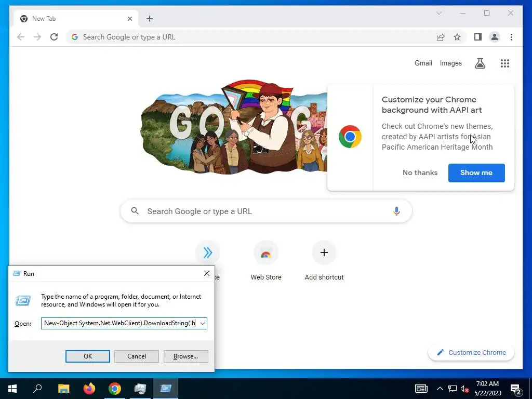532x399 pixels.
Task: Open Chrome's three-dot menu
Action: 511,37
